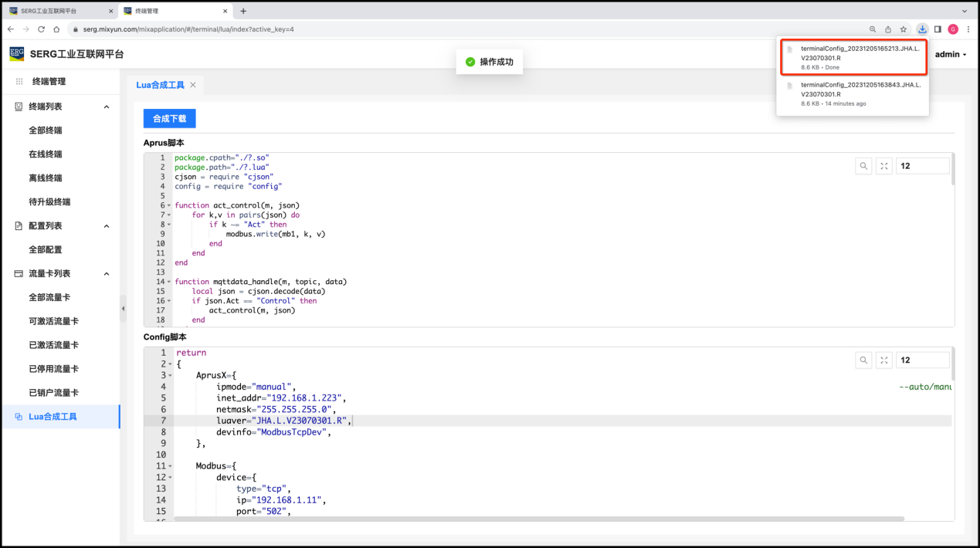Click fullscreen icon in Config script editor

click(884, 360)
